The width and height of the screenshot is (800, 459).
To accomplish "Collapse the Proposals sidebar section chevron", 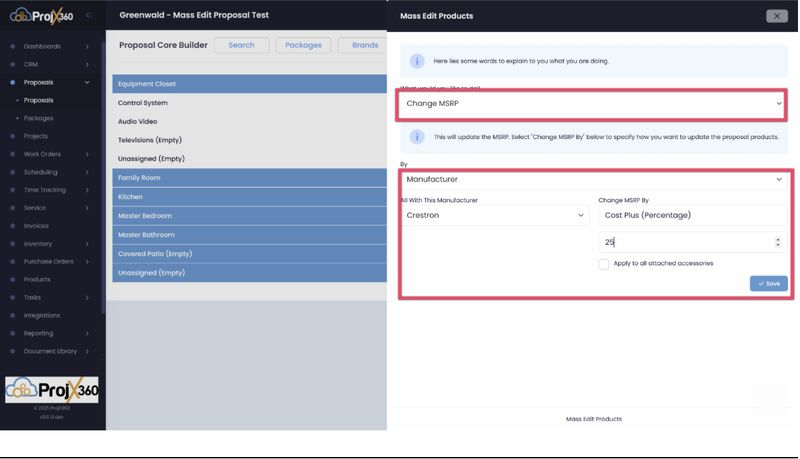I will (x=87, y=83).
